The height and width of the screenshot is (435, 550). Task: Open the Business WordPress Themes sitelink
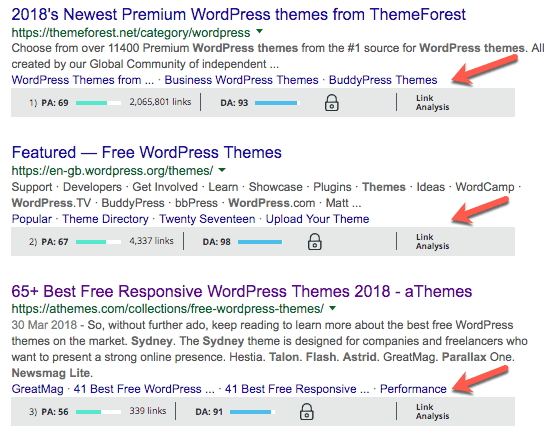(241, 80)
